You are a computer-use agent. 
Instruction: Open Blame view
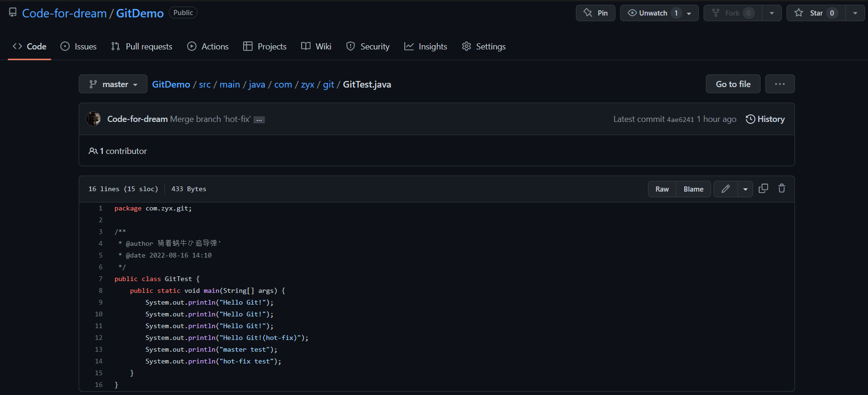pyautogui.click(x=694, y=189)
